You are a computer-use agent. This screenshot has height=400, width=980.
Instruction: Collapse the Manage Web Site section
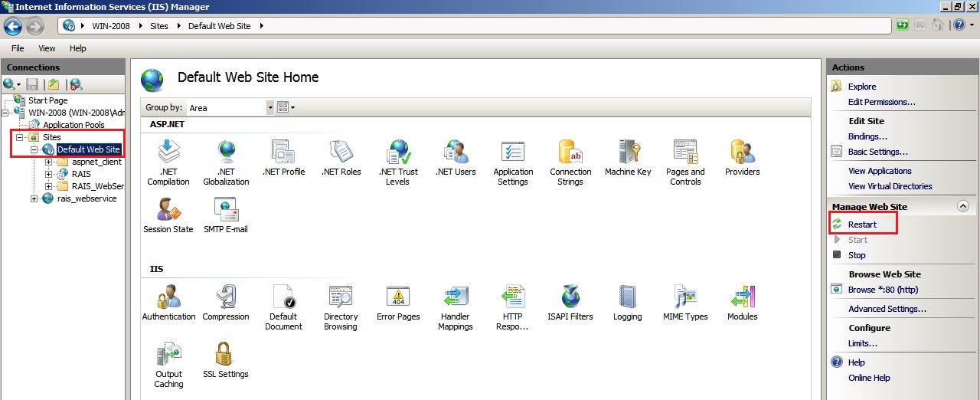click(x=963, y=206)
